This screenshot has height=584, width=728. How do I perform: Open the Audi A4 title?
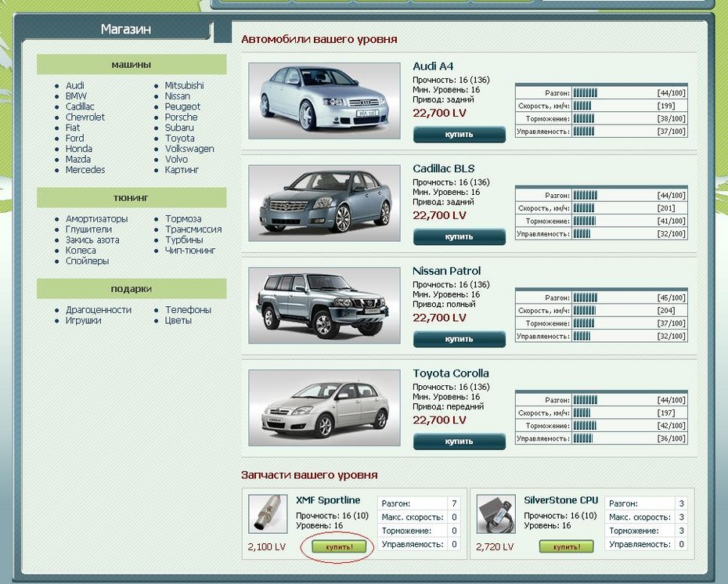(433, 67)
